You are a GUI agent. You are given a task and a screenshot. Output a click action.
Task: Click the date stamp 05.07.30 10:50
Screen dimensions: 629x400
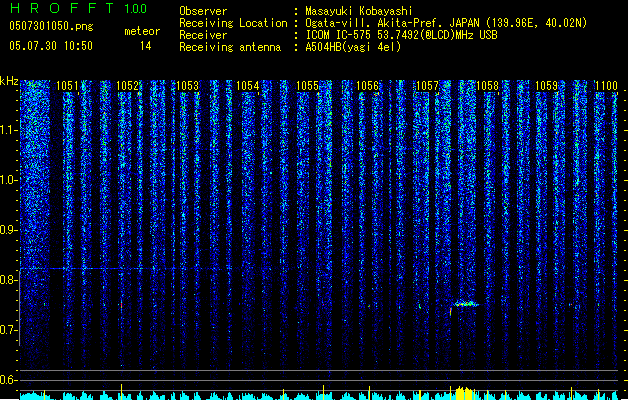(51, 46)
